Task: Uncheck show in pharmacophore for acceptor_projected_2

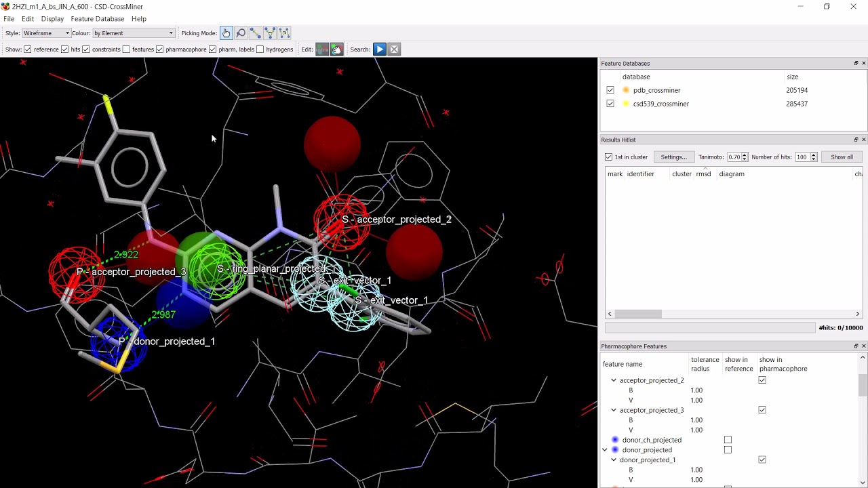Action: point(762,380)
